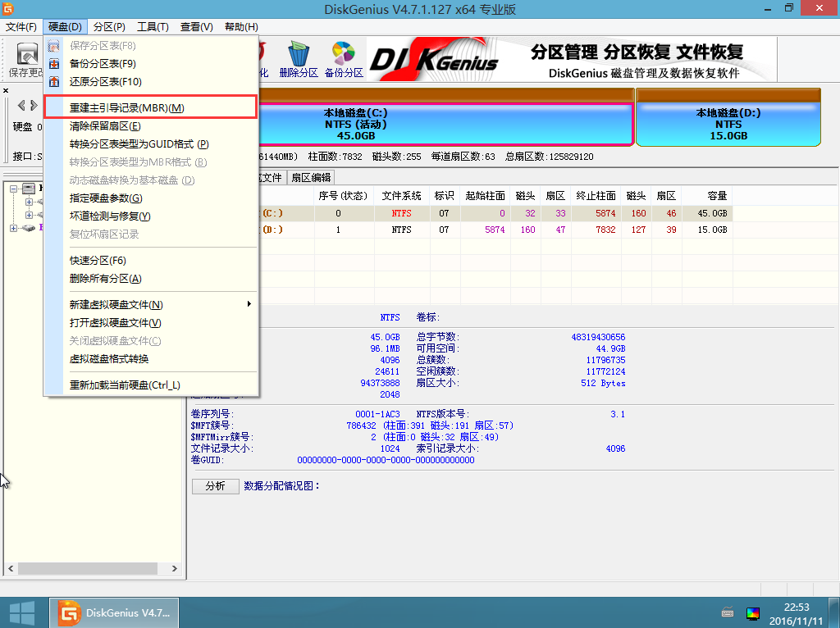840x628 pixels.
Task: Collapse the top hard disk tree node
Action: coord(13,189)
